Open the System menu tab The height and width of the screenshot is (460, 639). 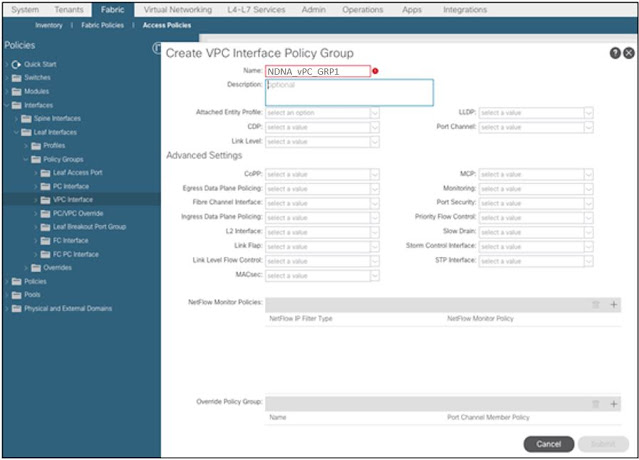point(25,10)
